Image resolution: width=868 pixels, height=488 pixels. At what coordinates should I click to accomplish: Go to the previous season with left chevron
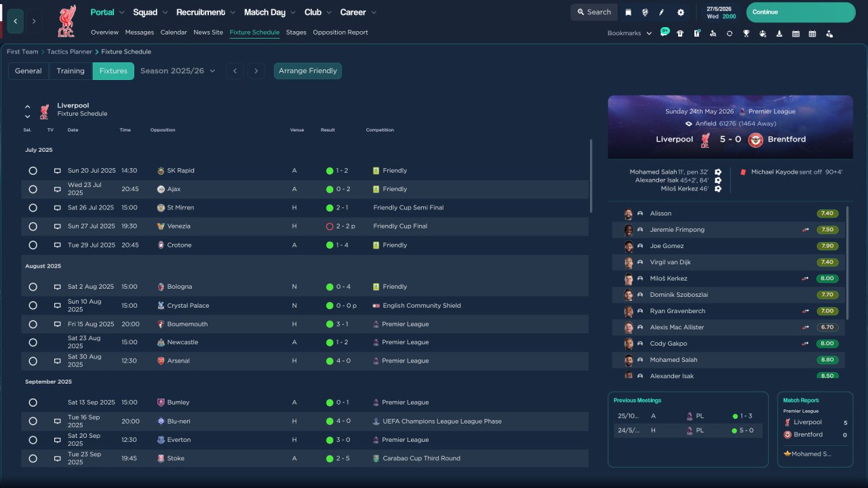point(235,70)
